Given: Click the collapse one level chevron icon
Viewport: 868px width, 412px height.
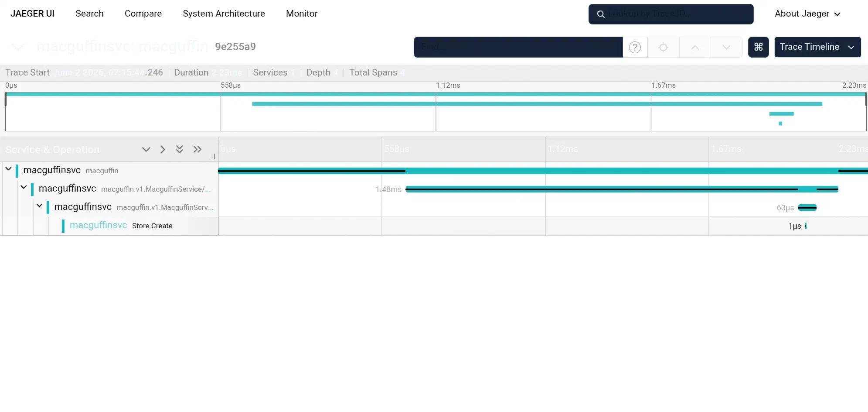Looking at the screenshot, I should coord(163,149).
